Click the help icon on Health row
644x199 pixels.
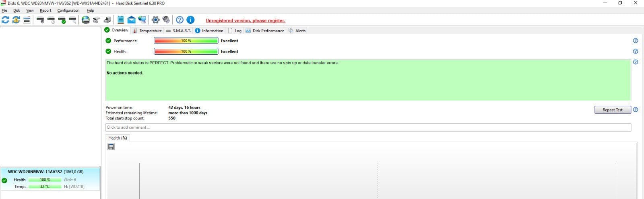coord(636,51)
